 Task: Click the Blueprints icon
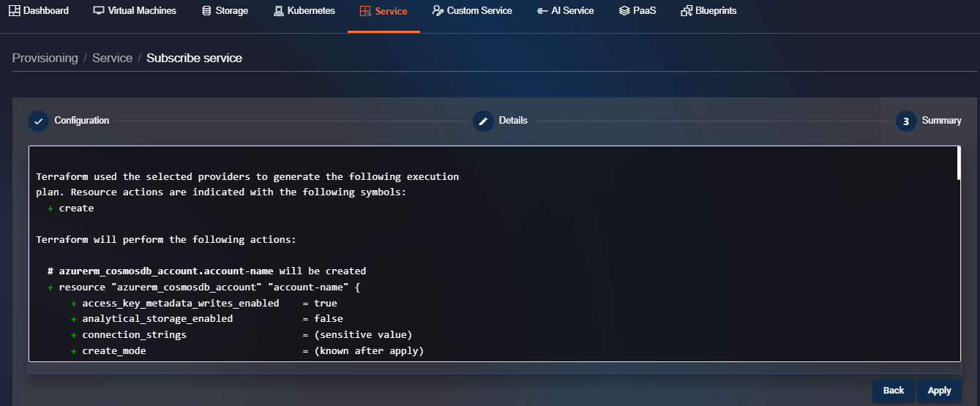(687, 11)
